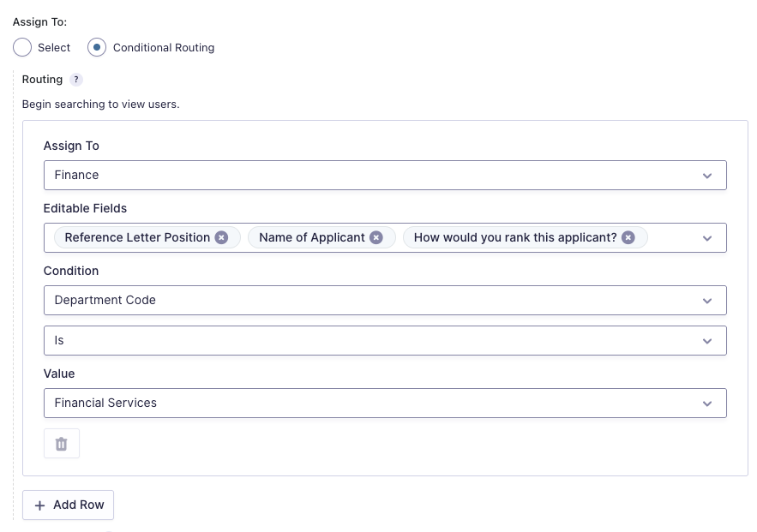Click the chevron in the Value field

(707, 403)
